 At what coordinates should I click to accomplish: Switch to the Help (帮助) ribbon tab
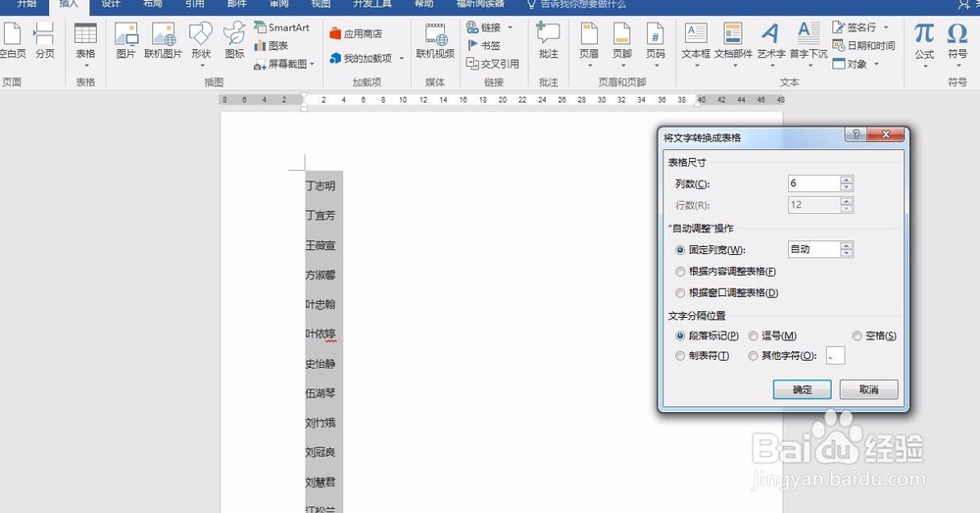click(x=423, y=4)
